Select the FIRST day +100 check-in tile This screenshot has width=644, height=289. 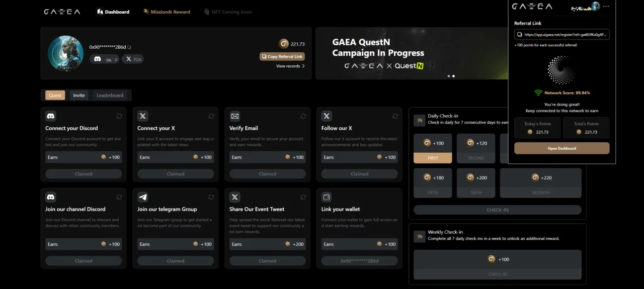pyautogui.click(x=433, y=148)
